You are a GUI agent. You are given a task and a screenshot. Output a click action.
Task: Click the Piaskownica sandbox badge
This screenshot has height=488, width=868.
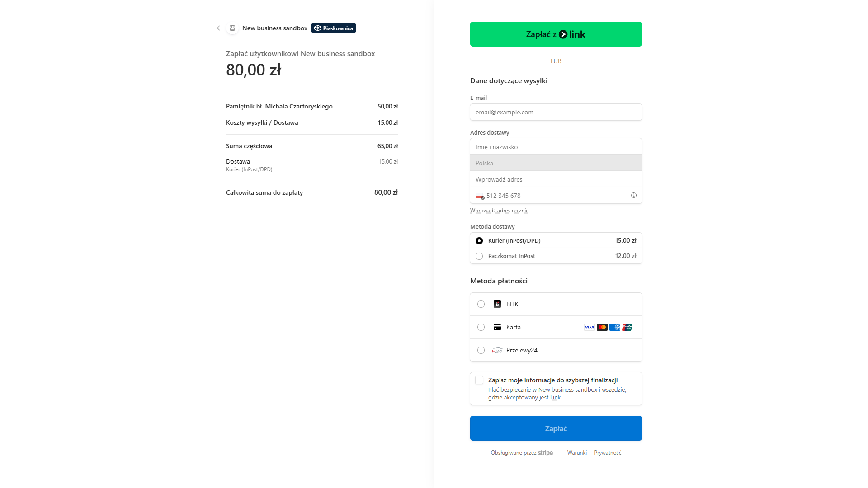click(334, 28)
